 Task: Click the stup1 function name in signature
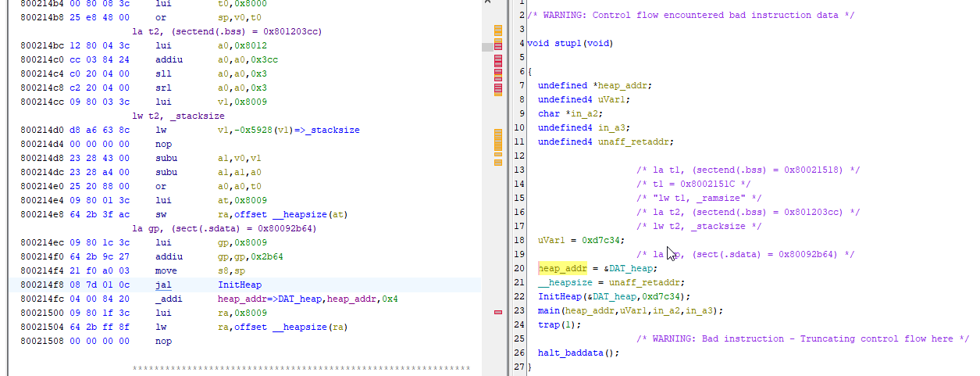pos(568,43)
